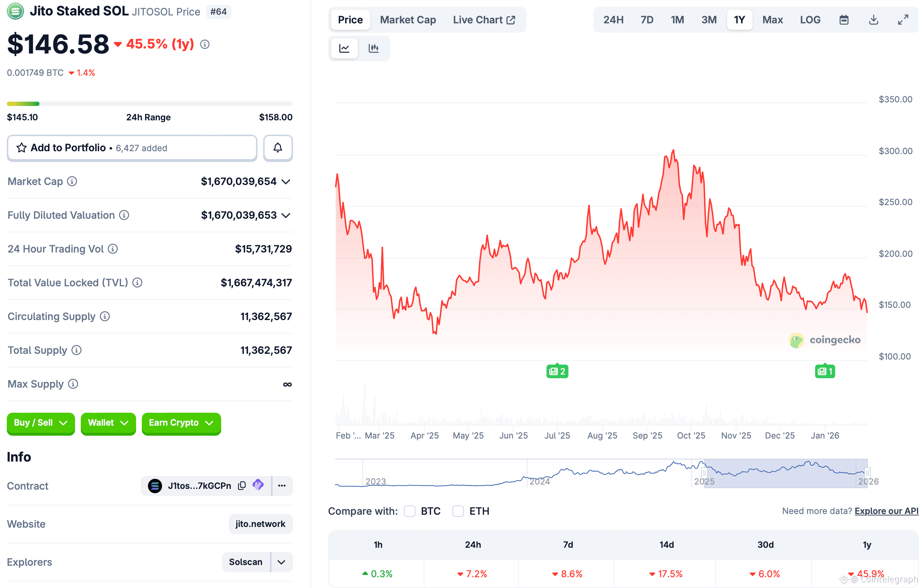Switch to the Market Cap chart tab

click(x=408, y=19)
